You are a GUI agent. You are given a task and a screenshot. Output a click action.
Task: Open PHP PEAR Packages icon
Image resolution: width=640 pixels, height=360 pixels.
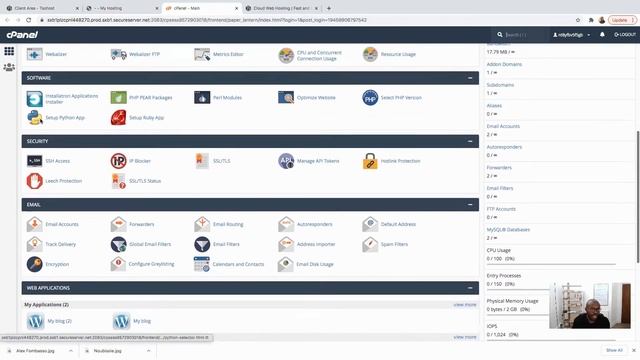point(118,98)
